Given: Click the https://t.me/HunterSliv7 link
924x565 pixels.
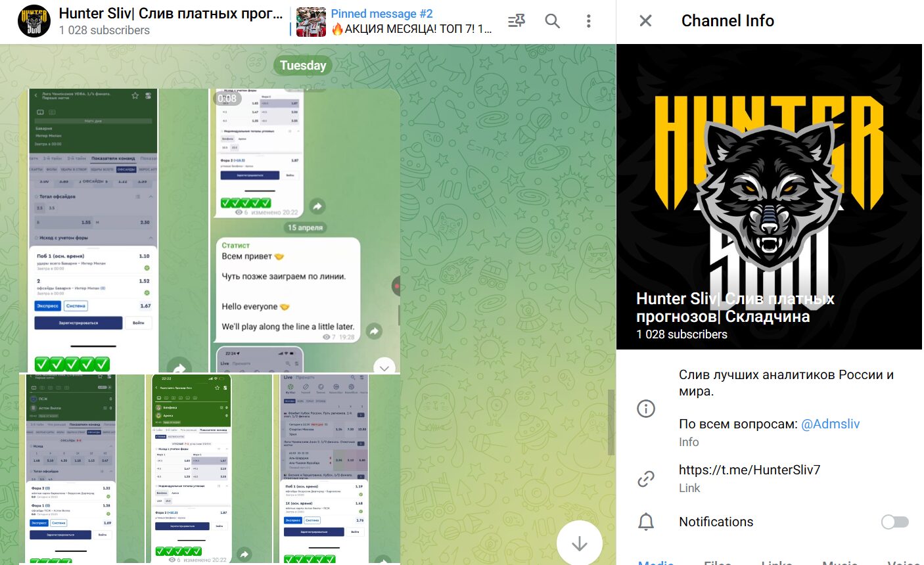Looking at the screenshot, I should coord(749,470).
